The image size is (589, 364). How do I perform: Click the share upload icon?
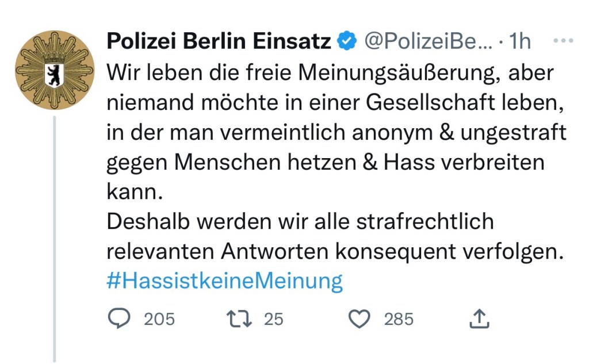pos(479,319)
